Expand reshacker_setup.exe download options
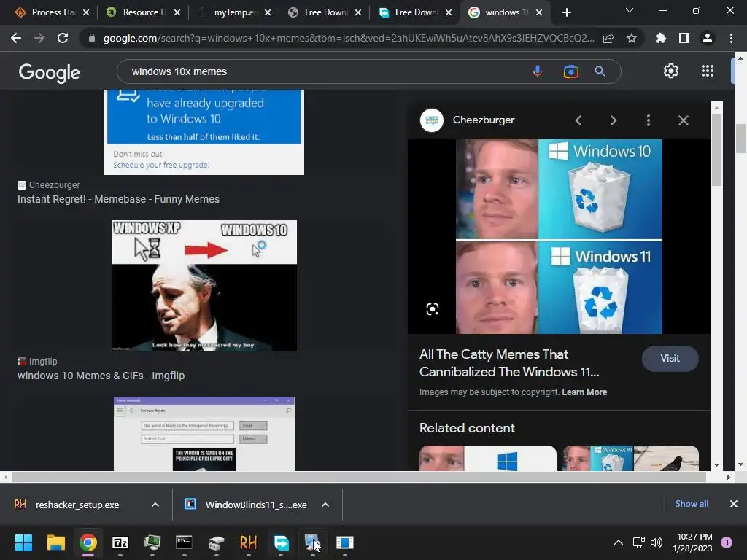 155,505
